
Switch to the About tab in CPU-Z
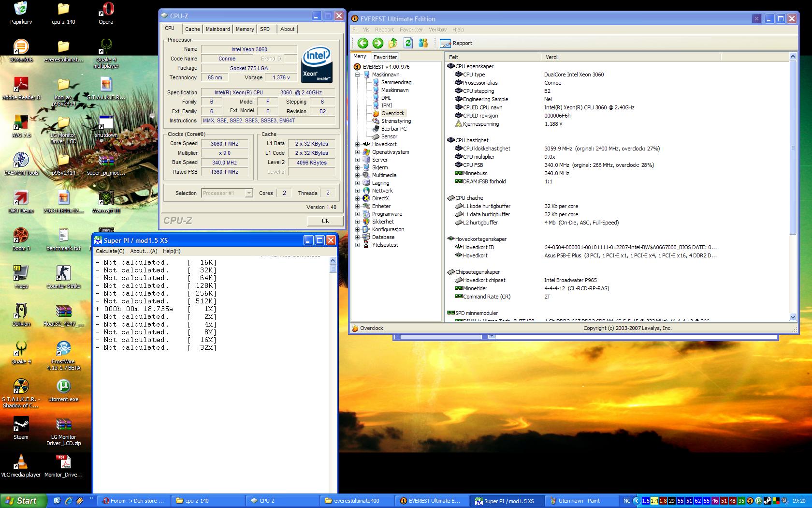287,29
